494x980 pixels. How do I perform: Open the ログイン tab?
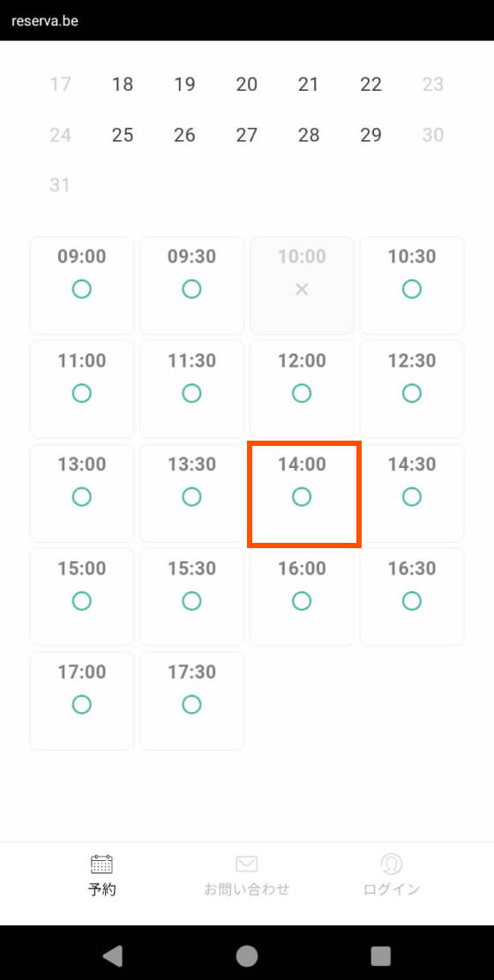(x=391, y=888)
